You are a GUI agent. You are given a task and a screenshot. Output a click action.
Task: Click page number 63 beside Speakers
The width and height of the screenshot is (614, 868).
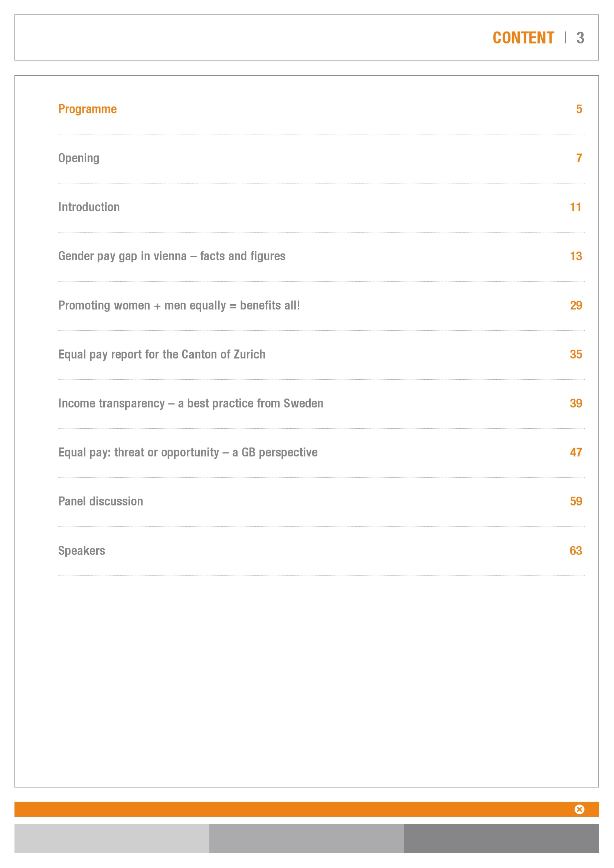click(x=576, y=550)
